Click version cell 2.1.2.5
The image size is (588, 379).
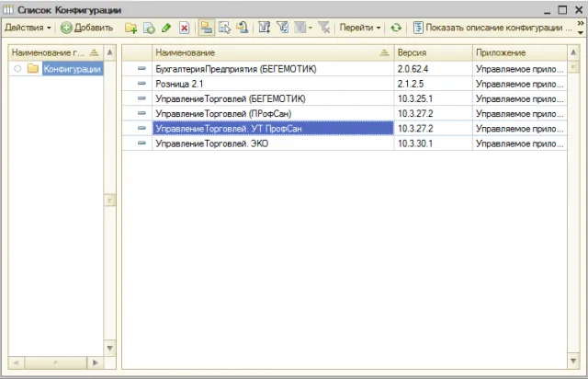[433, 84]
